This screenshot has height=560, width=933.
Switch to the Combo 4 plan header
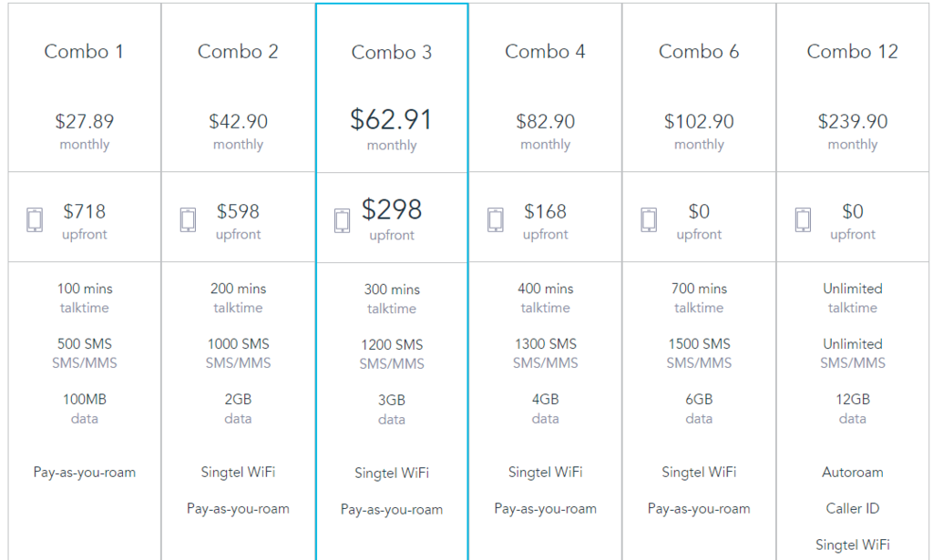(545, 52)
